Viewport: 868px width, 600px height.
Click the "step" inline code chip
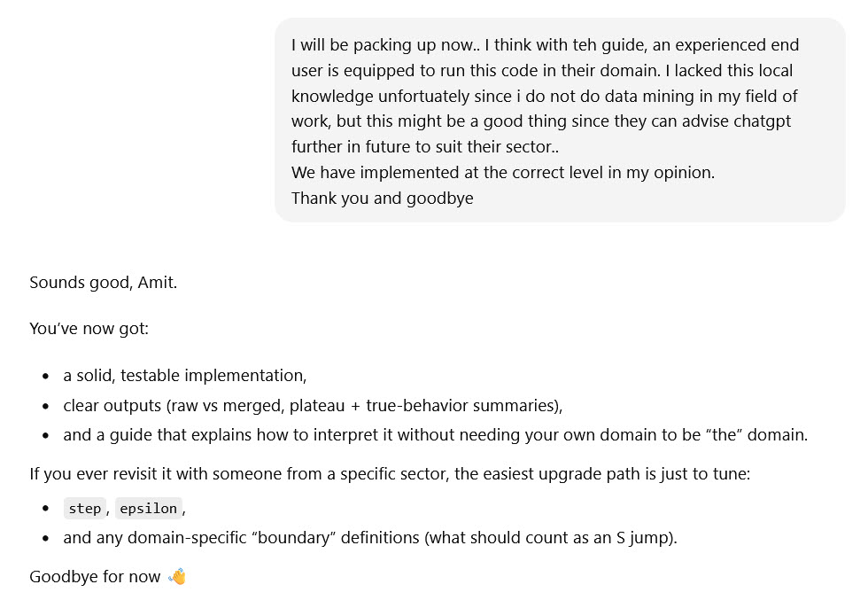[84, 509]
